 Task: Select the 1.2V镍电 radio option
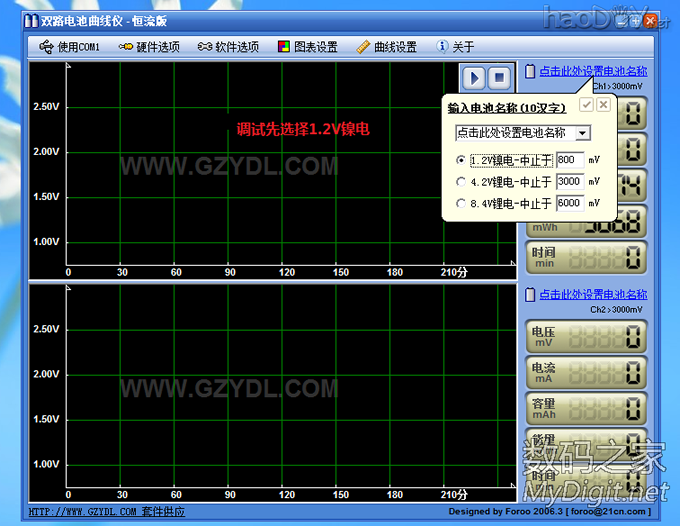click(460, 160)
